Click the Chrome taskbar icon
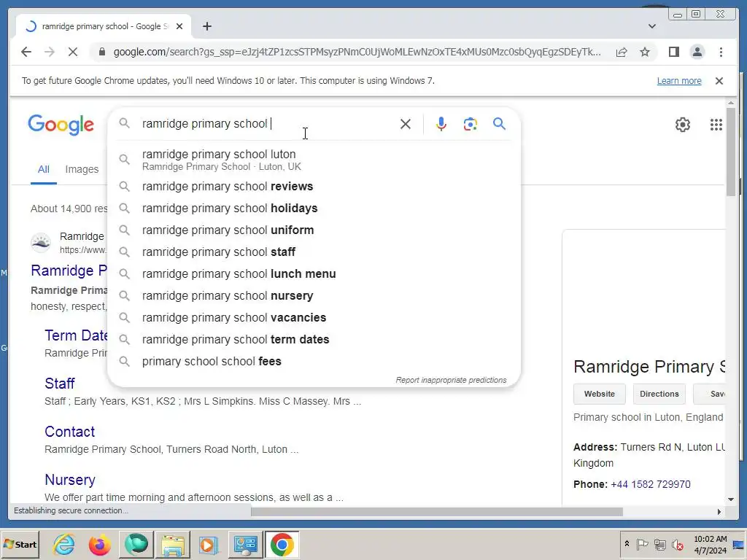This screenshot has width=747, height=560. pos(282,544)
